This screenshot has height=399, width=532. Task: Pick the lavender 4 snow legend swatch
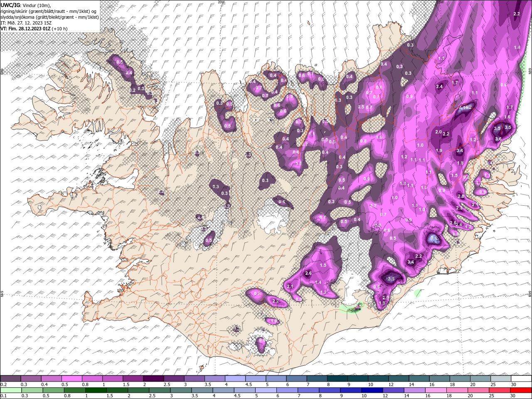(235, 379)
